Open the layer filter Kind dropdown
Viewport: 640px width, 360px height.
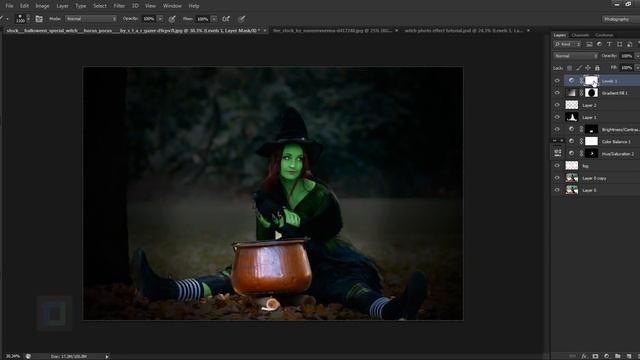567,44
